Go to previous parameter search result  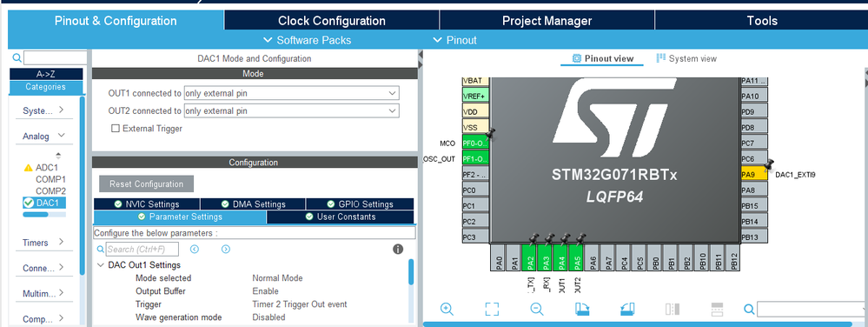195,249
